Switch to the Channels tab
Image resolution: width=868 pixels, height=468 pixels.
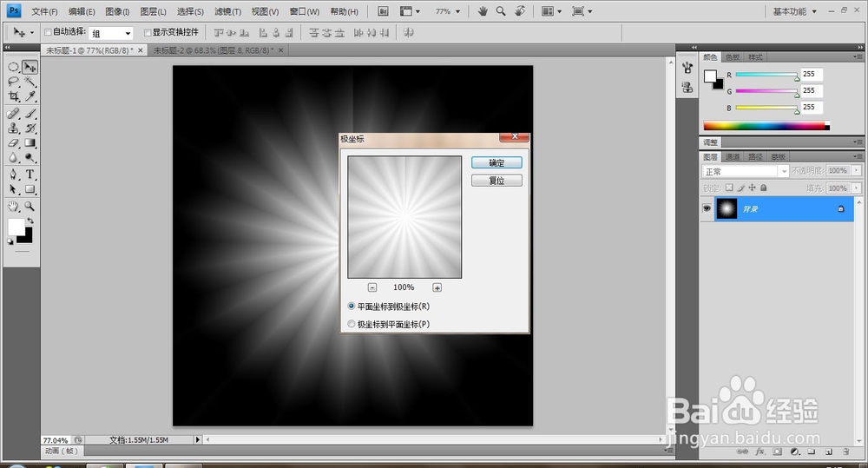tap(733, 157)
